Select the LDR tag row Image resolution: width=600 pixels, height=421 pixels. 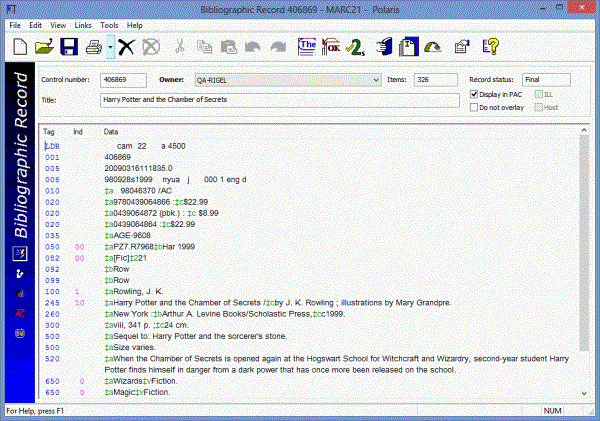click(x=52, y=146)
